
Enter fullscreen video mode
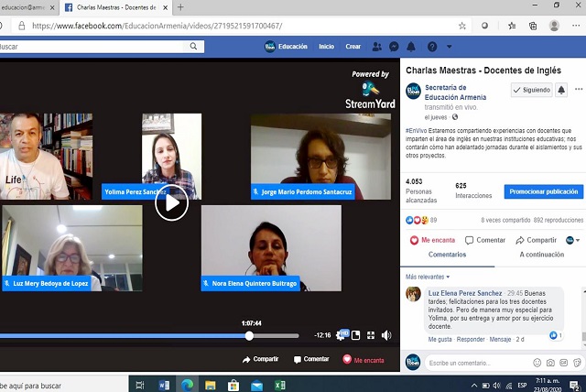(x=371, y=335)
